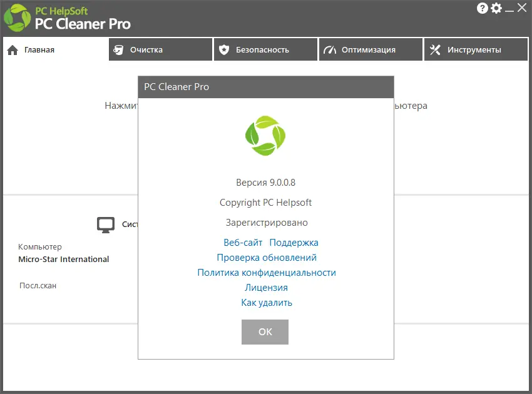Click the speedometer icon on Оптимизация
This screenshot has width=532, height=394.
point(330,50)
